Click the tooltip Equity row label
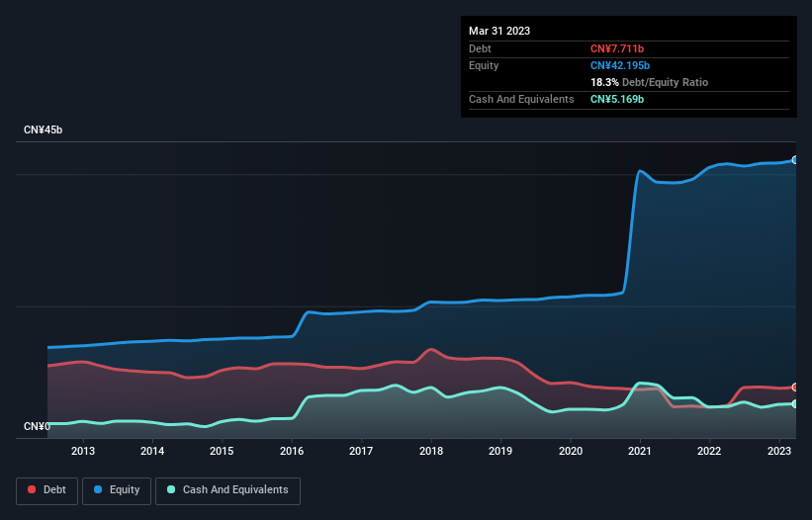 [x=484, y=65]
